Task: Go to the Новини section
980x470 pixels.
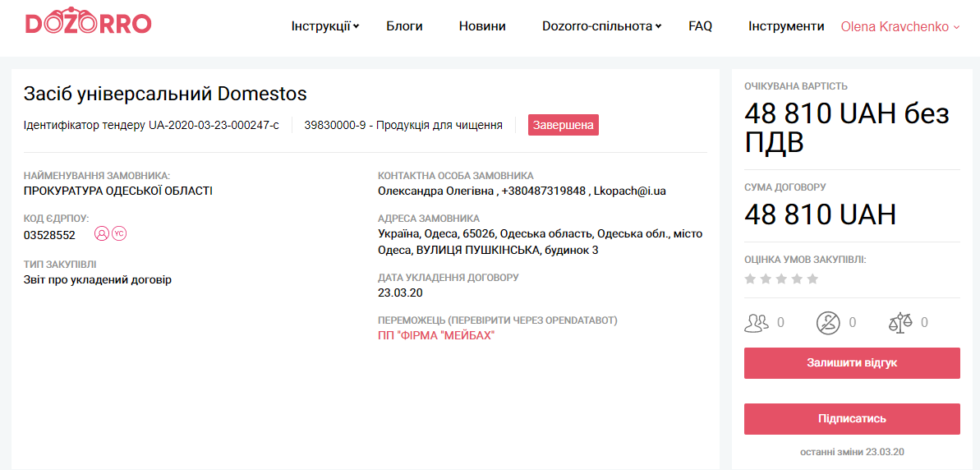Action: tap(482, 26)
